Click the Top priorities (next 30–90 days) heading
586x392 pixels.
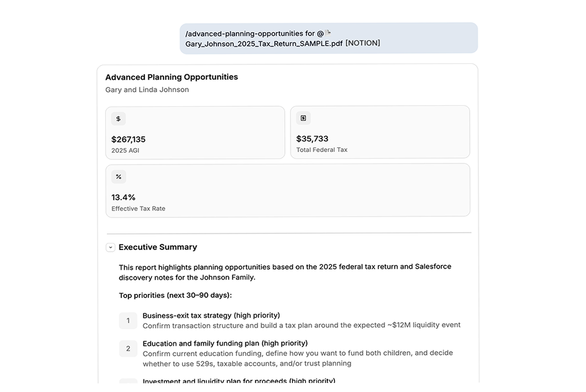pos(175,296)
